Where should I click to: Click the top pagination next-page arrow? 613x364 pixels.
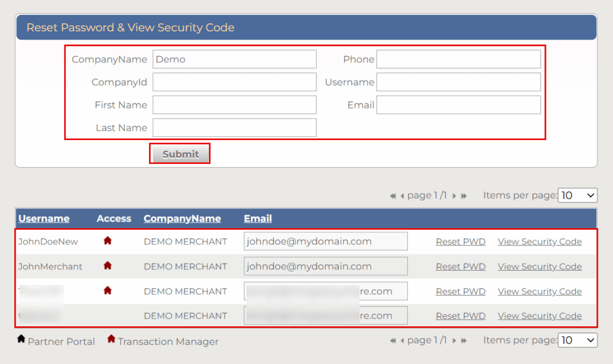tap(454, 196)
